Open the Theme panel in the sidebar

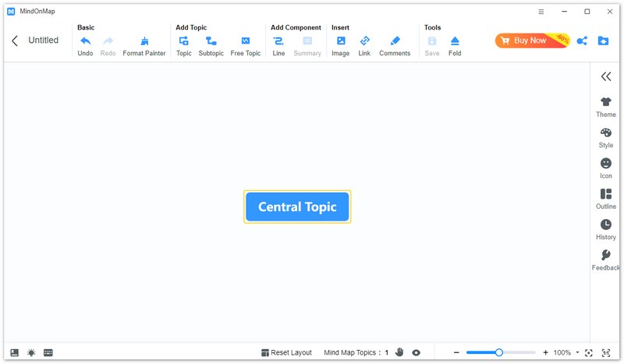pyautogui.click(x=606, y=107)
